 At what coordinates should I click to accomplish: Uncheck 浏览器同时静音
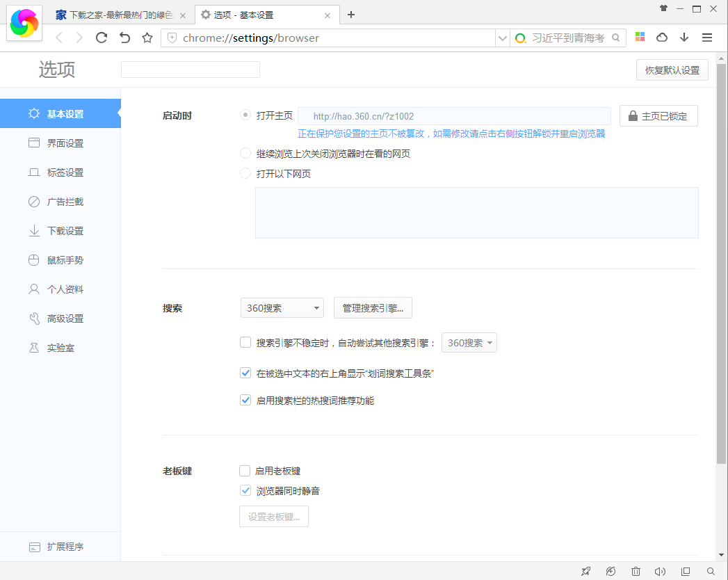245,490
